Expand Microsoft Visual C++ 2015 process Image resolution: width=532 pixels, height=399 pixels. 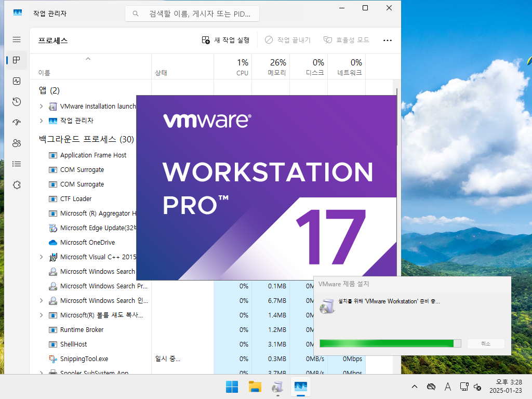coord(42,257)
